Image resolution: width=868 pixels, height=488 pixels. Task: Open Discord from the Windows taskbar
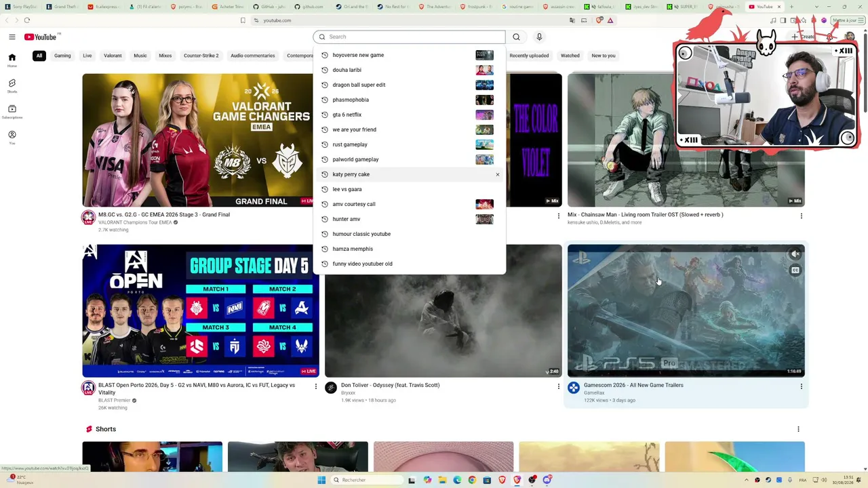coord(547,480)
